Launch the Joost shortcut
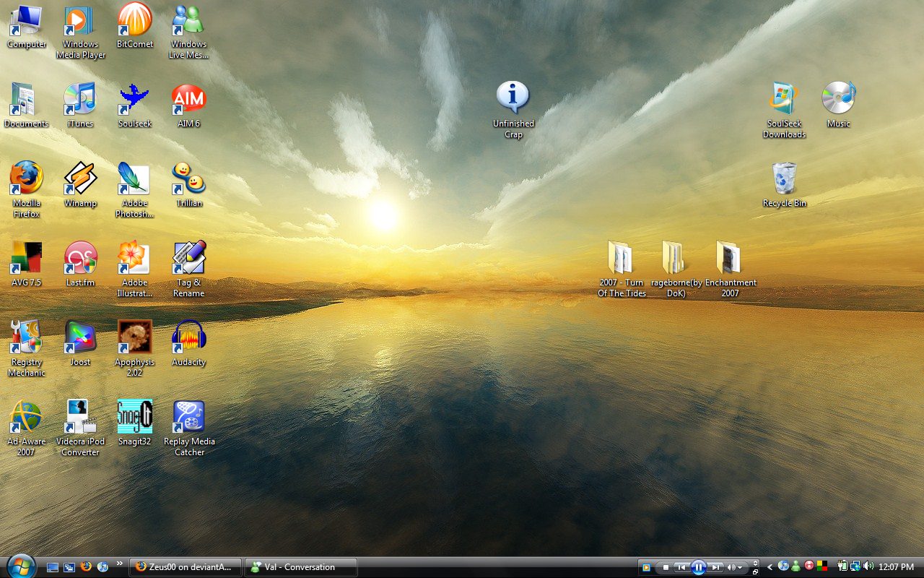 (80, 344)
